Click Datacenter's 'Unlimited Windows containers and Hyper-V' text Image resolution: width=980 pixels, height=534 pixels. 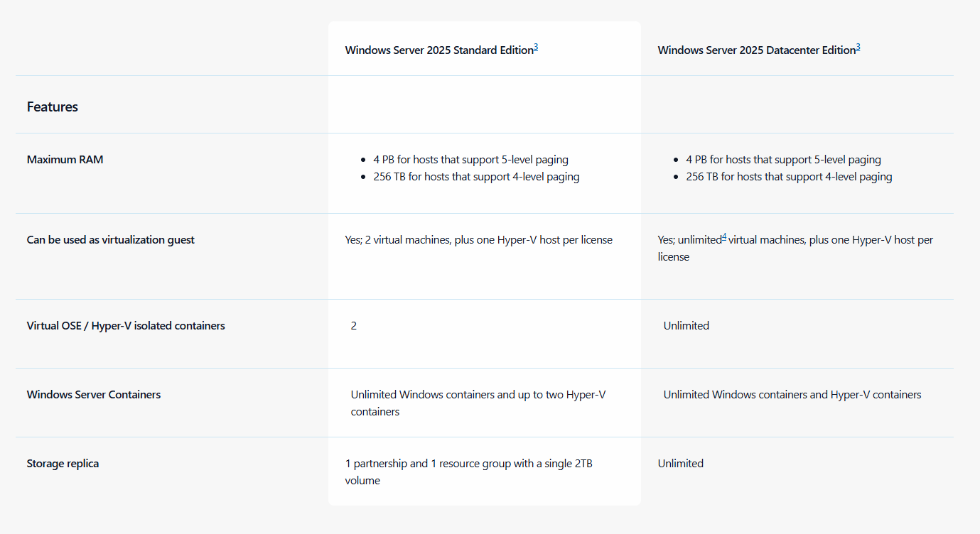(792, 395)
